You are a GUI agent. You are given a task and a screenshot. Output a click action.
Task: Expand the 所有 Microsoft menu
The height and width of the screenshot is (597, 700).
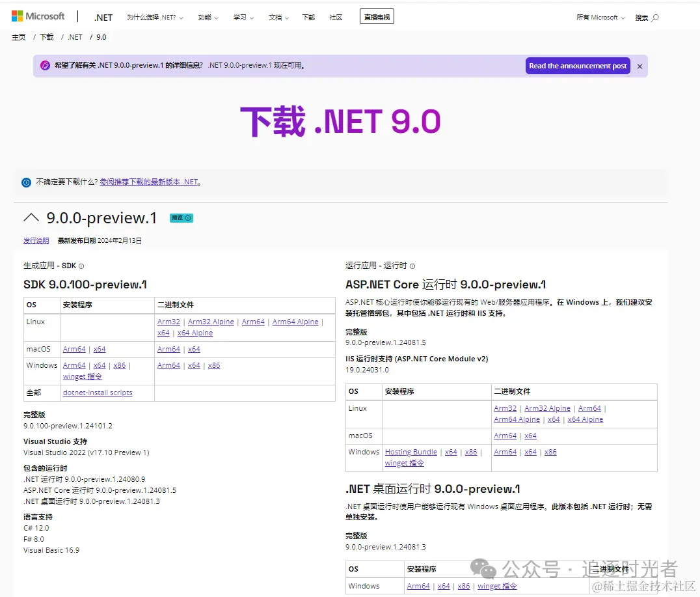click(600, 18)
